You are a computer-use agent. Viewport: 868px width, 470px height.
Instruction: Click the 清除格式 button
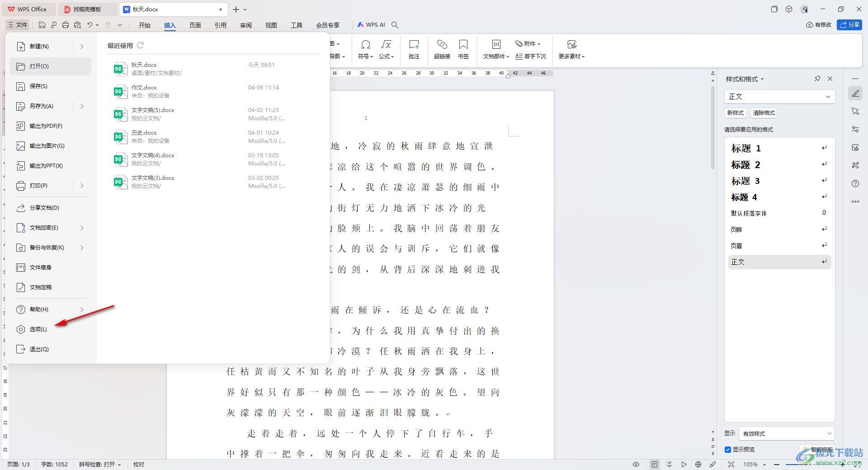(764, 113)
